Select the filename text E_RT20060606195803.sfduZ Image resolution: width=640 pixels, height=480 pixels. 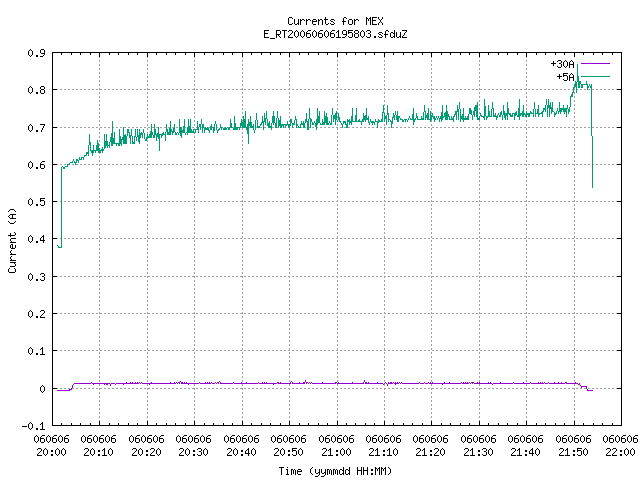click(x=335, y=34)
